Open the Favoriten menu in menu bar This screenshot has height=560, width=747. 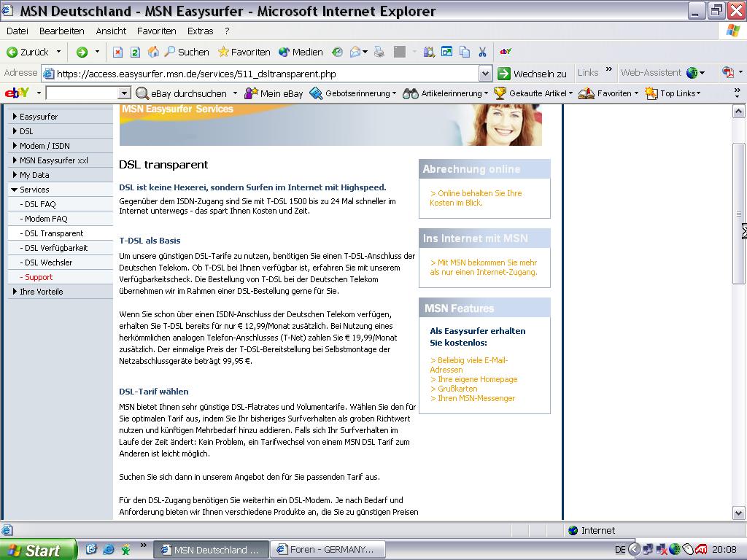pos(157,31)
